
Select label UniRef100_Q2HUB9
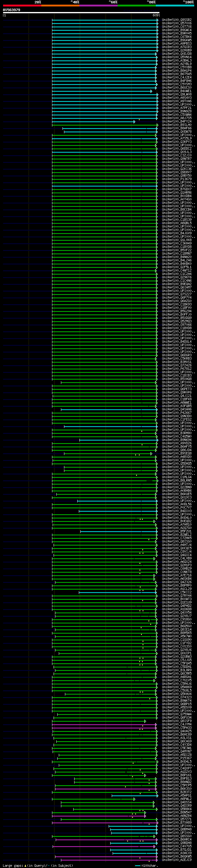tap(177, 50)
